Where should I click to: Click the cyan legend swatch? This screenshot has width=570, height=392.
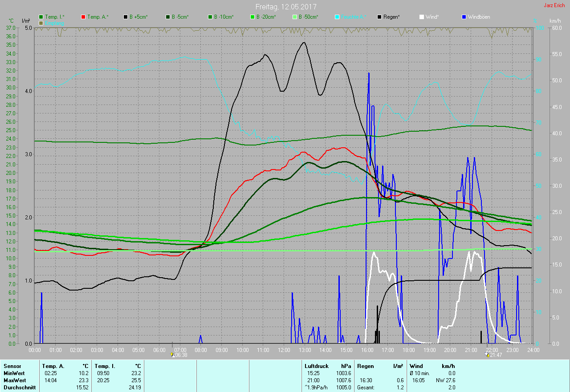tap(337, 17)
